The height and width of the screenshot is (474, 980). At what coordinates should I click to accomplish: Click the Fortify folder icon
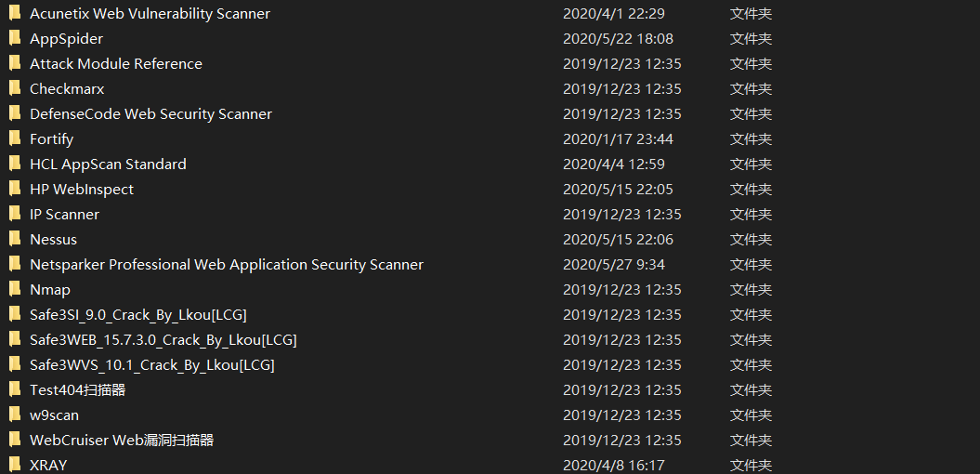(x=14, y=139)
